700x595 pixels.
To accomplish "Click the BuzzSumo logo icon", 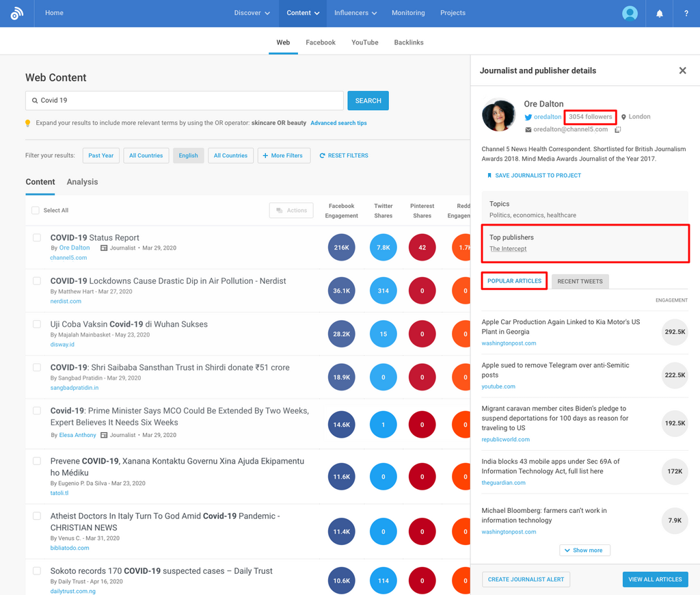I will click(17, 13).
